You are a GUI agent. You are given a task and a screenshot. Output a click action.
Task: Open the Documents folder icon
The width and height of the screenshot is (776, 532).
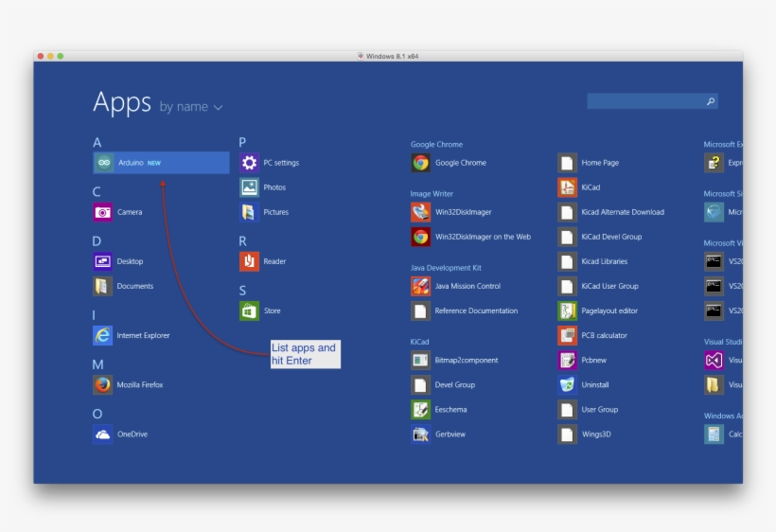tap(103, 286)
